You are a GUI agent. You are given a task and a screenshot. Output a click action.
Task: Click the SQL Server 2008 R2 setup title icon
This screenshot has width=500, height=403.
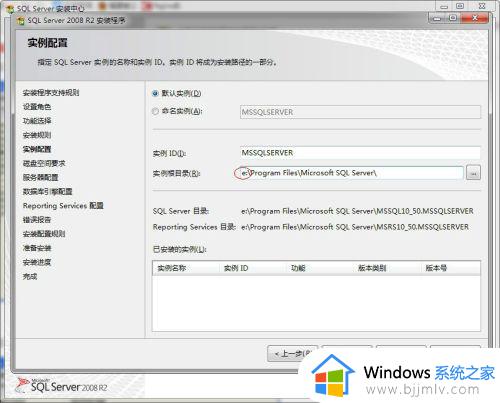21,21
